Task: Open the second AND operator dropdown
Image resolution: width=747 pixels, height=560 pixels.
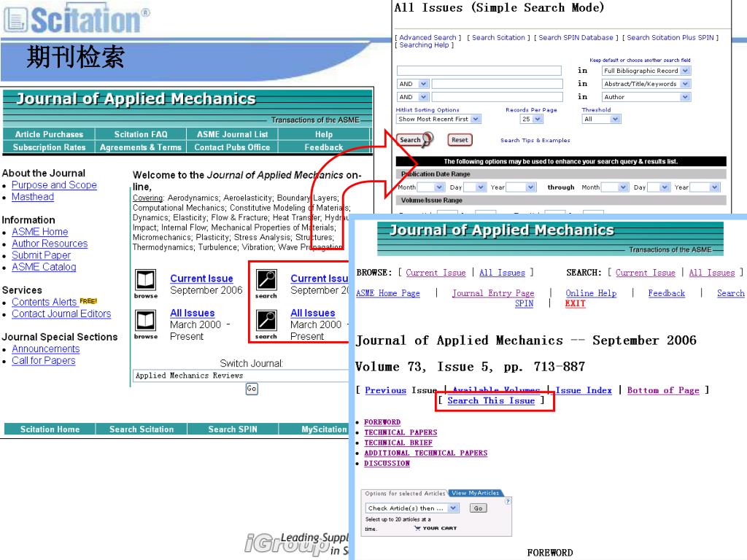Action: point(413,97)
